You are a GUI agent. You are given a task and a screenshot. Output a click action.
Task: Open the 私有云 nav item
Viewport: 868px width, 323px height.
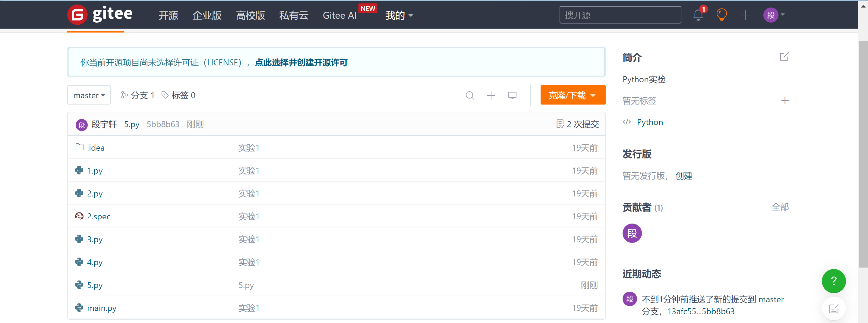click(294, 15)
